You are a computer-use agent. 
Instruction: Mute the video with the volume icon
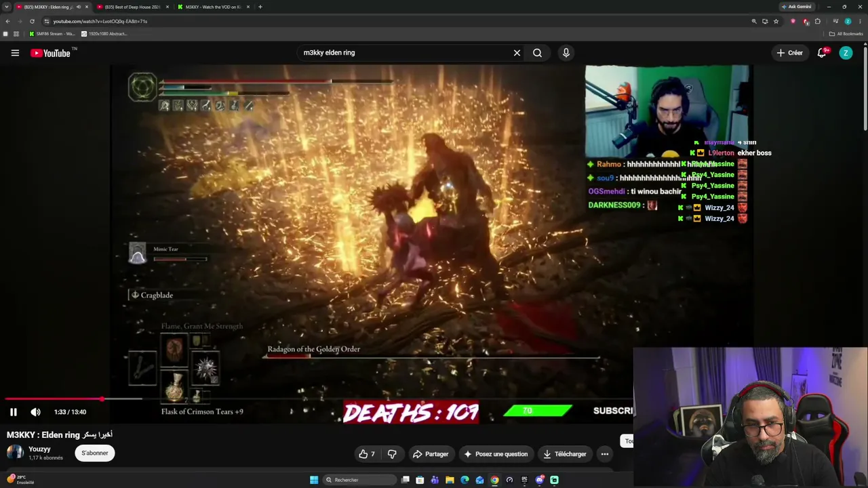pyautogui.click(x=35, y=412)
